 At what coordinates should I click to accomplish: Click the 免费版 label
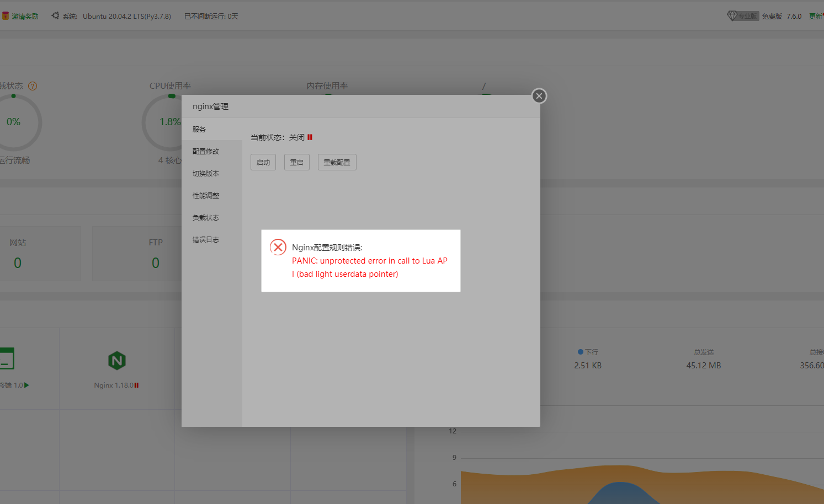pyautogui.click(x=772, y=16)
